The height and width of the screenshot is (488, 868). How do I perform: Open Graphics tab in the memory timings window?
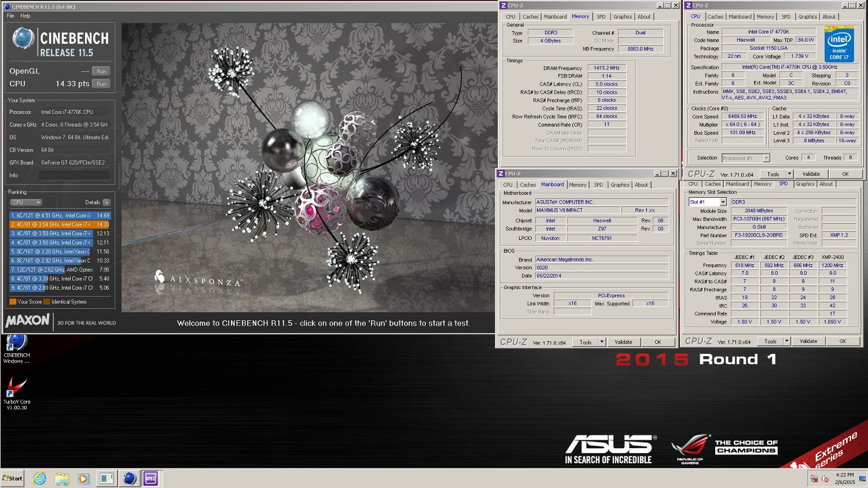(623, 17)
